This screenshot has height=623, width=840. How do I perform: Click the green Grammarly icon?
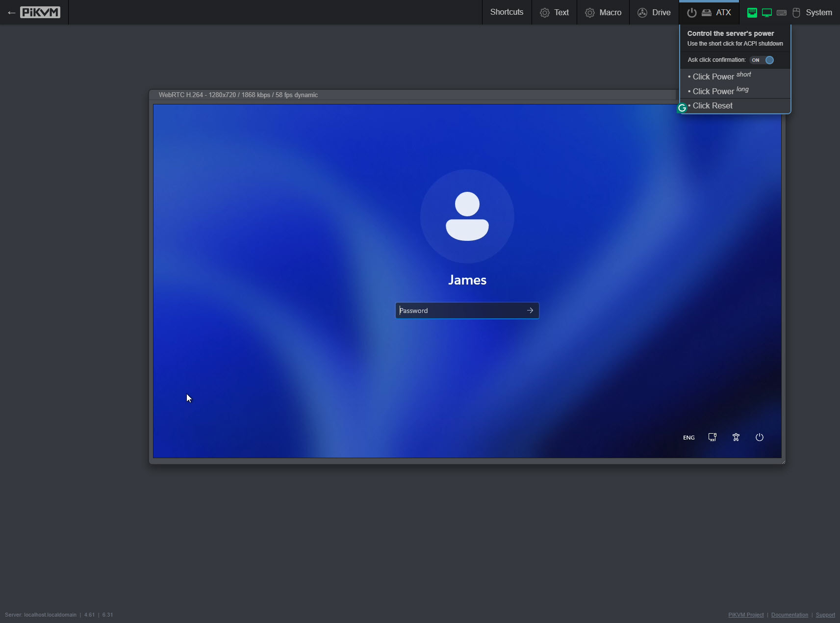(682, 108)
